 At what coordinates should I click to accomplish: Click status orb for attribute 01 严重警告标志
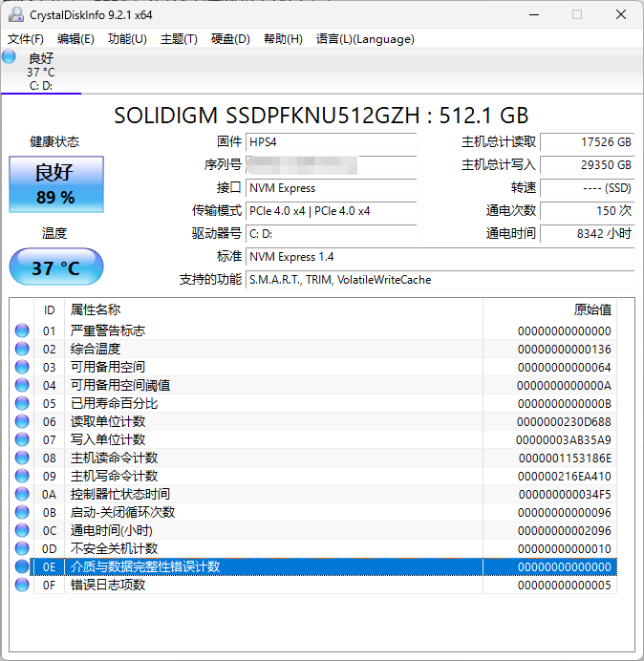tap(22, 330)
